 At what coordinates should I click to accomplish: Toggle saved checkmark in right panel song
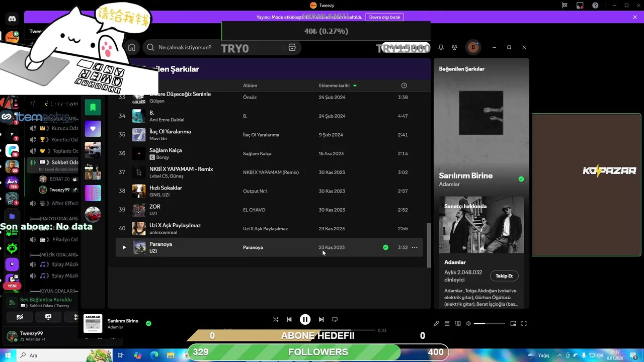pos(521,179)
